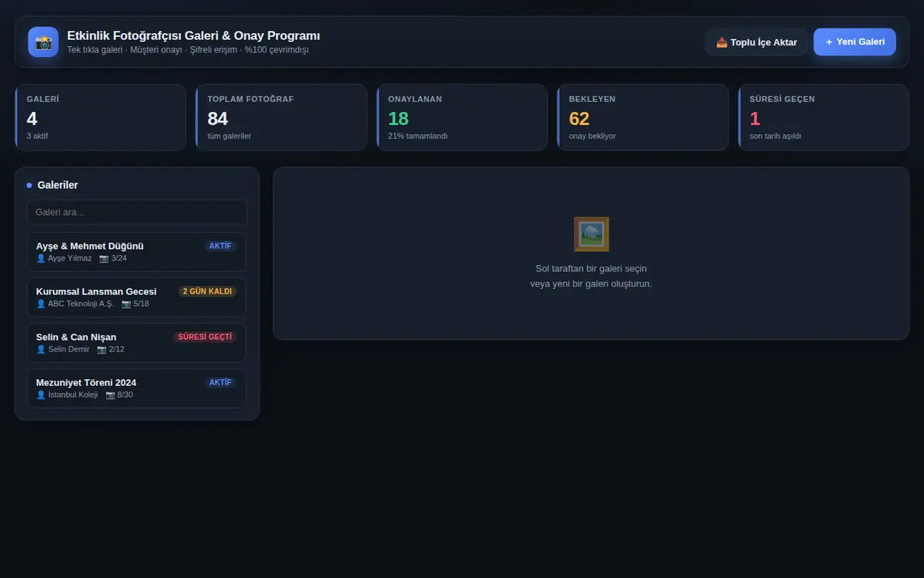The image size is (924, 578).
Task: Click the app title Etkinlik Fotoğrafçısı Galeri & Onay Programı
Action: point(193,35)
